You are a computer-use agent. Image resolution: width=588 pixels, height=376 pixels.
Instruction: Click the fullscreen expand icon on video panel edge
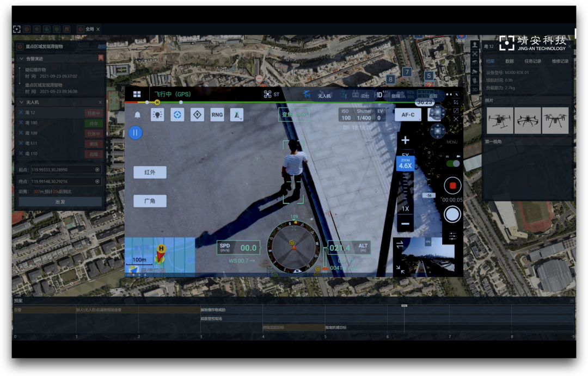[x=456, y=110]
